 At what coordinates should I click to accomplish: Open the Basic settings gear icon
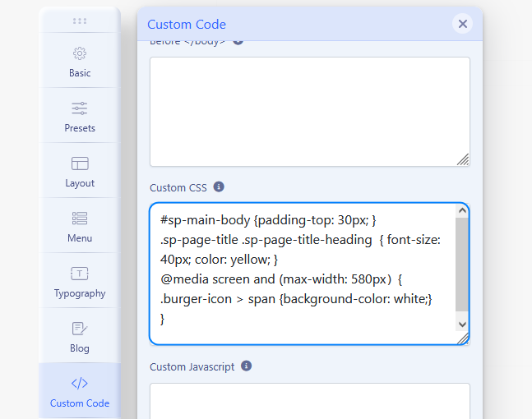point(80,53)
